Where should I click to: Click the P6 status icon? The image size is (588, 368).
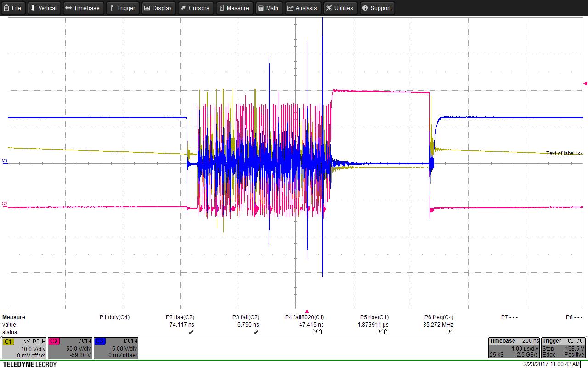[x=451, y=332]
